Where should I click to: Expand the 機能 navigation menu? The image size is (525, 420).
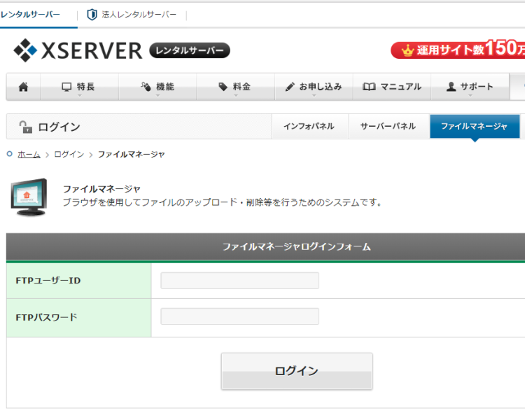157,87
